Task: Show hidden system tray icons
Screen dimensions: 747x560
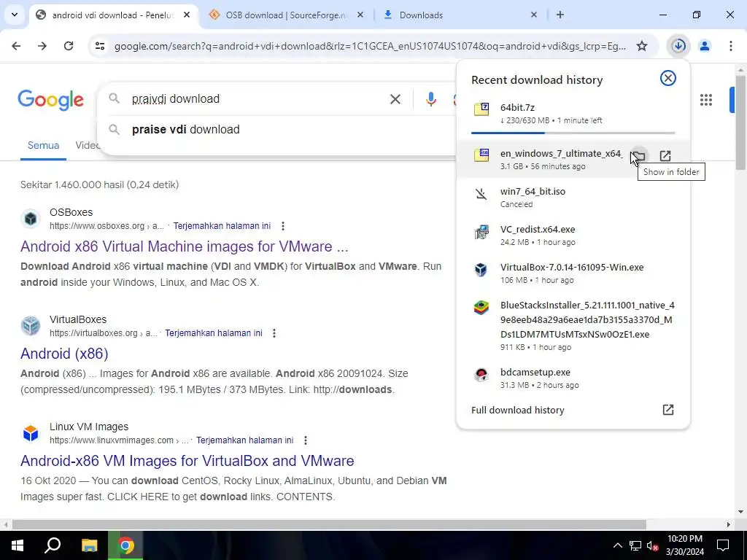Action: coord(617,545)
